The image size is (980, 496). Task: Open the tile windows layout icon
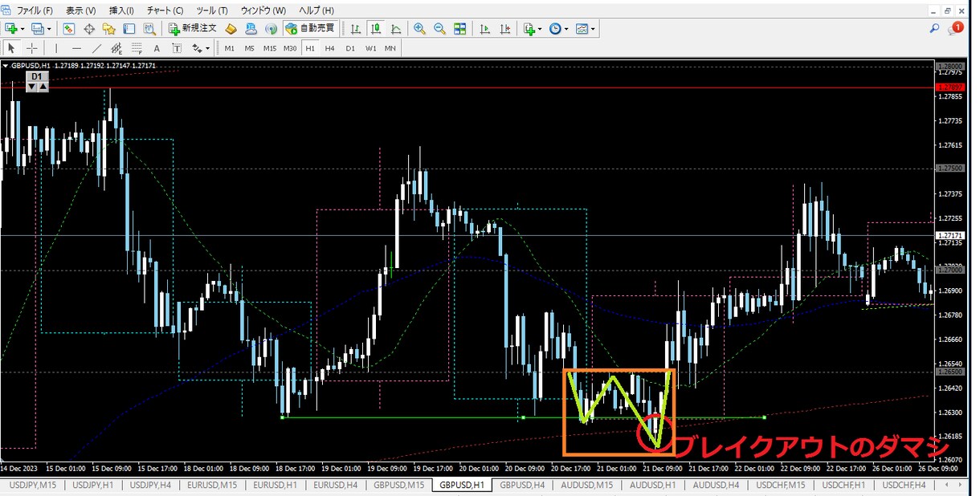click(459, 29)
